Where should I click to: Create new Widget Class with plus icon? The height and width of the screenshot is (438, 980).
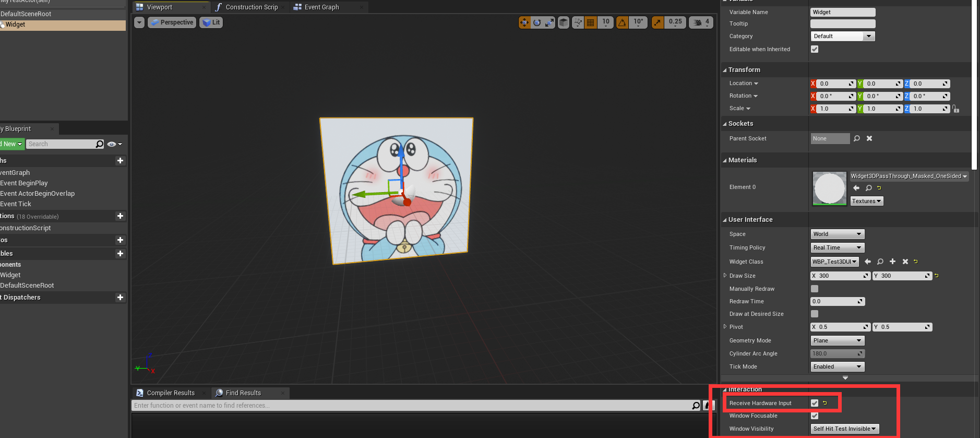click(893, 262)
